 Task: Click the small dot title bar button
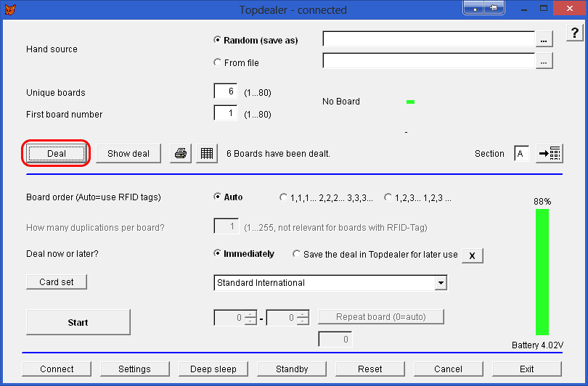coord(474,8)
